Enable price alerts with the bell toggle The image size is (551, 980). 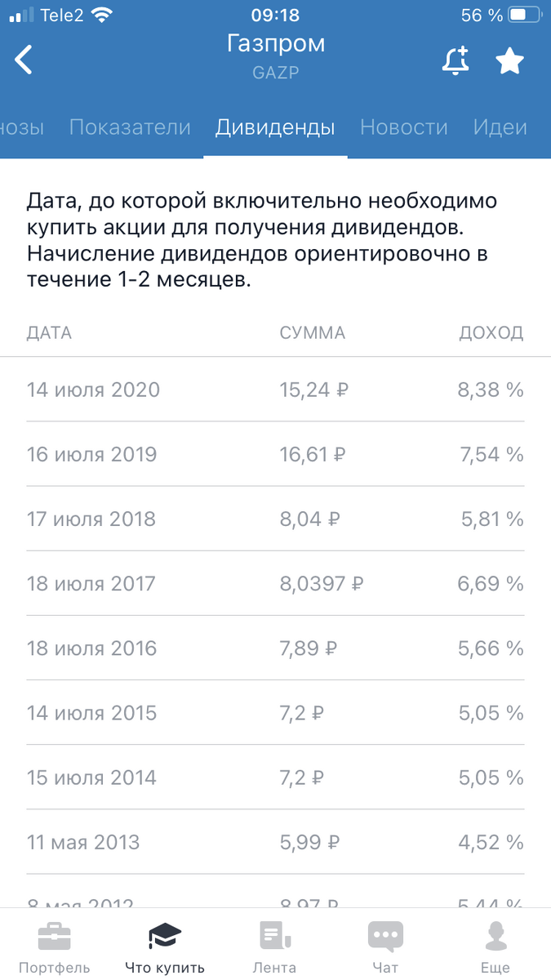pyautogui.click(x=456, y=60)
